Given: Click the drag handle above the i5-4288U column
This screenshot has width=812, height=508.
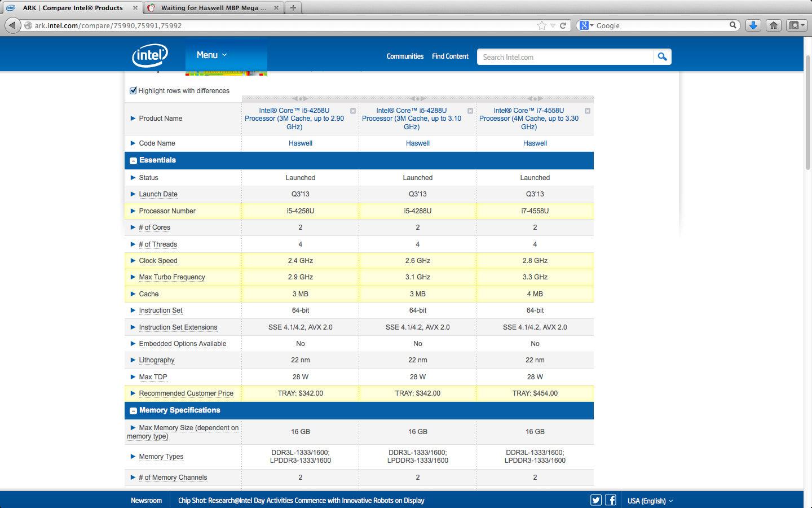Looking at the screenshot, I should point(418,99).
